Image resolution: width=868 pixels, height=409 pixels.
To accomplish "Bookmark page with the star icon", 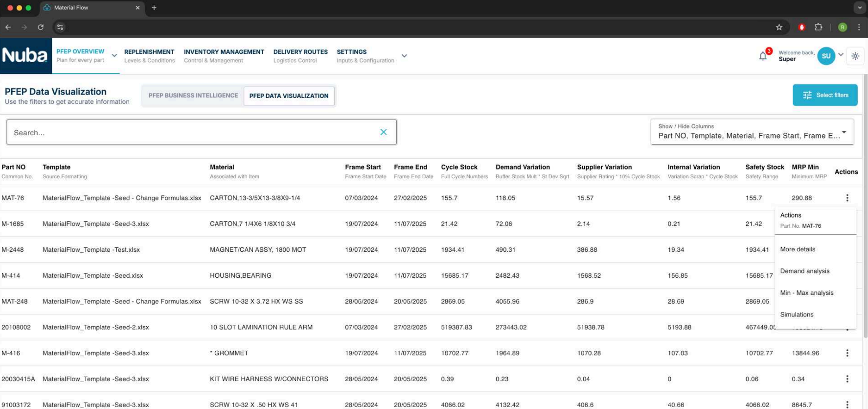I will (779, 27).
